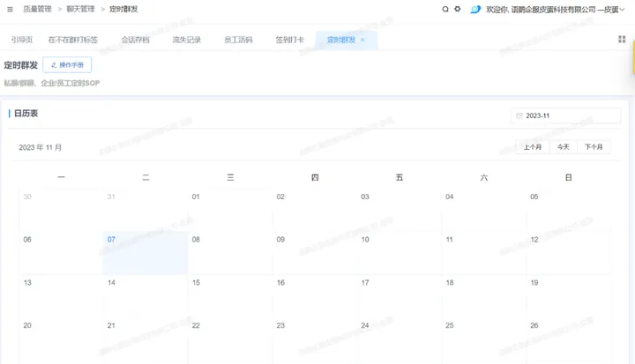Switch to the 引导页 tab
This screenshot has height=364, width=635.
click(x=22, y=40)
